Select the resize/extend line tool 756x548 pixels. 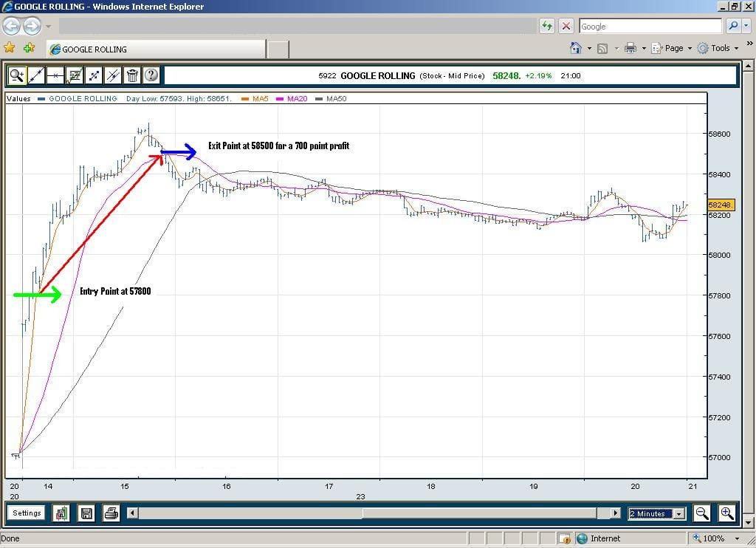click(94, 75)
